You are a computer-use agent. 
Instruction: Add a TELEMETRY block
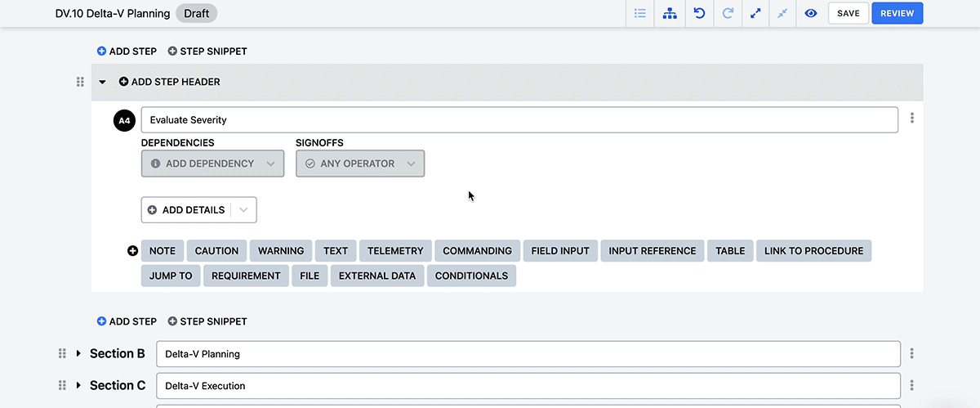[x=395, y=251]
